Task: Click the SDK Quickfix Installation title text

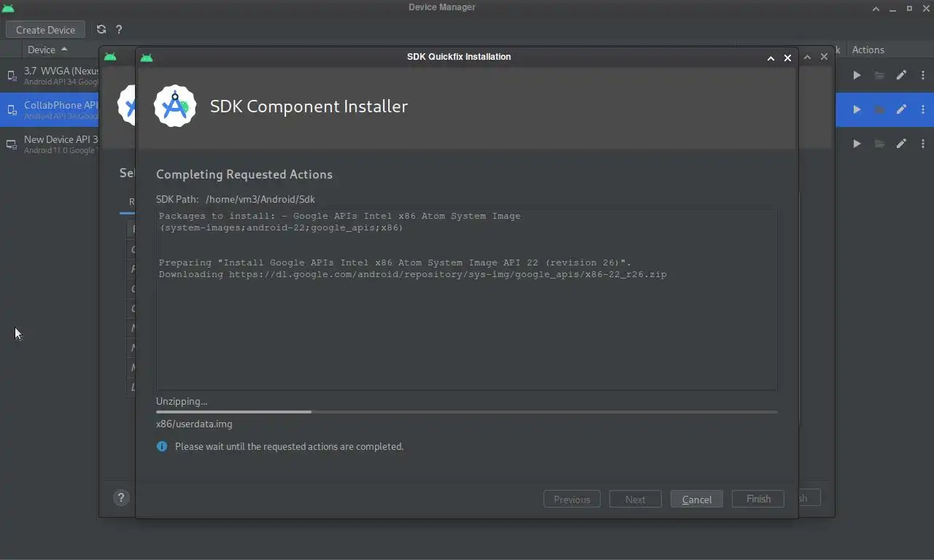Action: [459, 57]
